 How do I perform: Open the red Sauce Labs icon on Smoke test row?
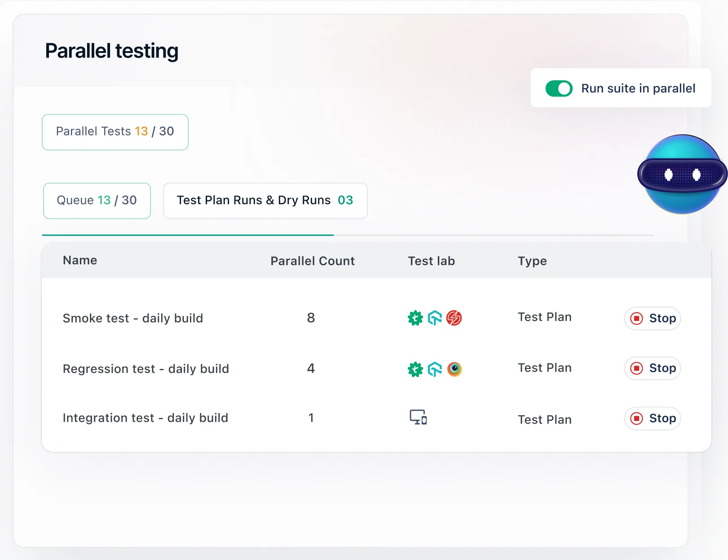click(454, 318)
